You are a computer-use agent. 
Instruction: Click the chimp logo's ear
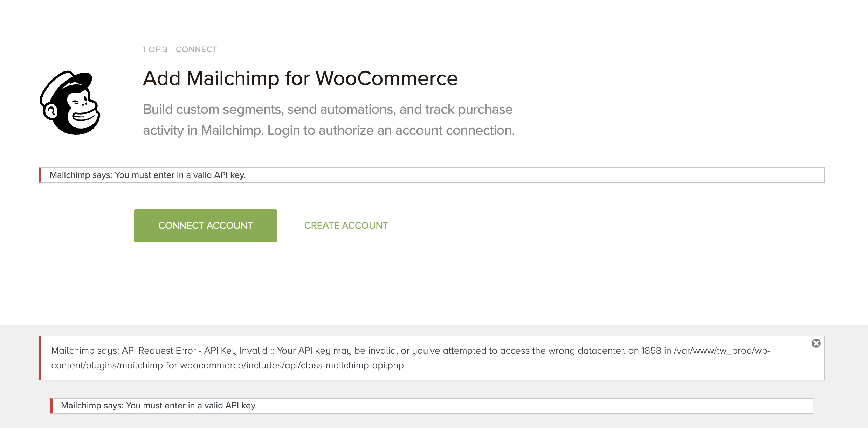point(51,112)
